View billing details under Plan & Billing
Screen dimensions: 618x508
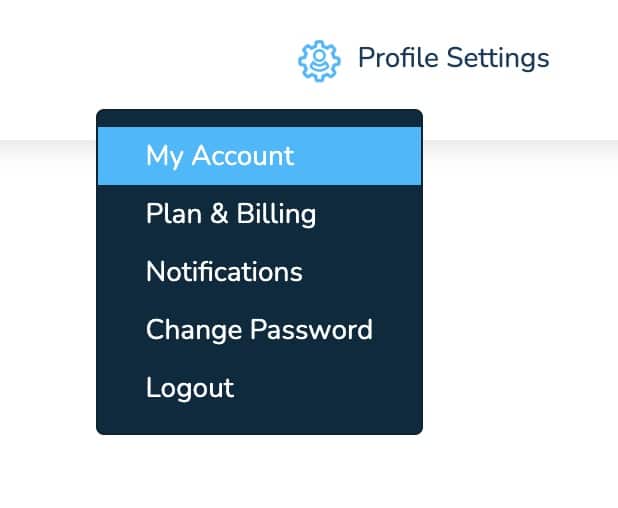259,214
